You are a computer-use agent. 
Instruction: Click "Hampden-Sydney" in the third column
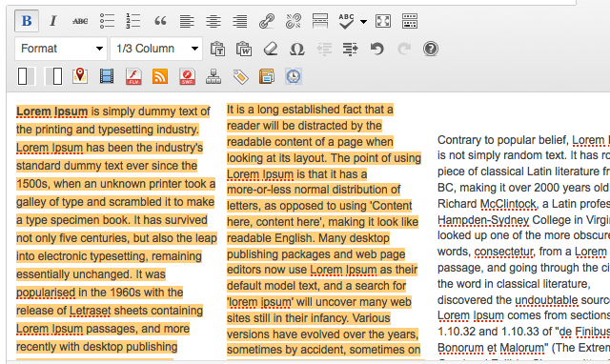483,220
